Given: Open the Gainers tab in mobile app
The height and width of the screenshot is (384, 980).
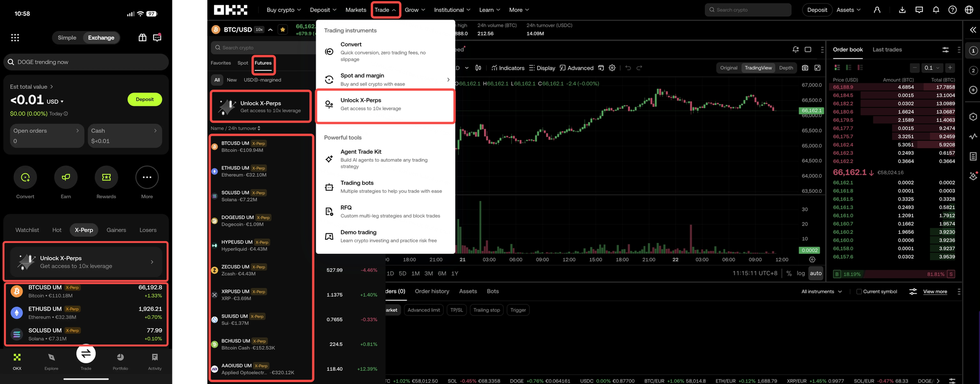Looking at the screenshot, I should [x=116, y=230].
